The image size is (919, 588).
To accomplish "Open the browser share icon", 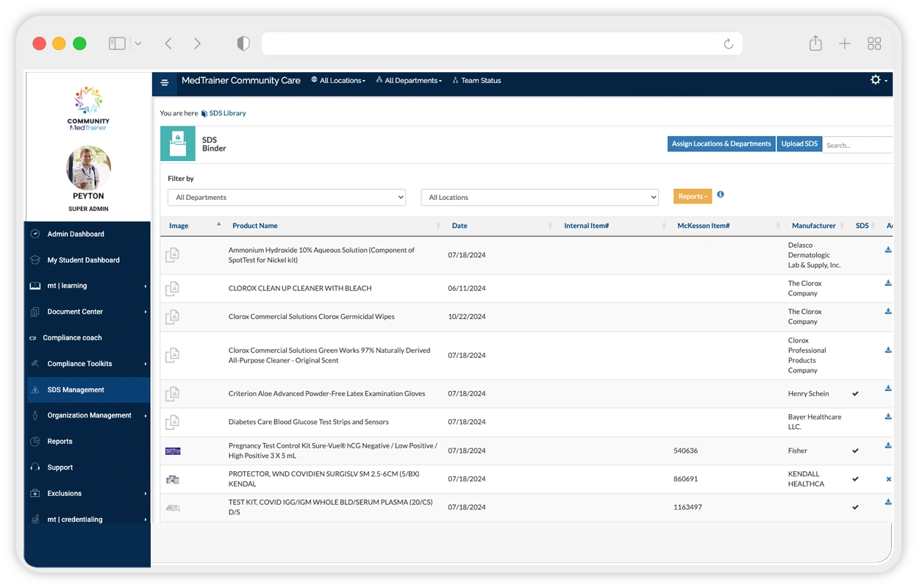I will point(815,44).
